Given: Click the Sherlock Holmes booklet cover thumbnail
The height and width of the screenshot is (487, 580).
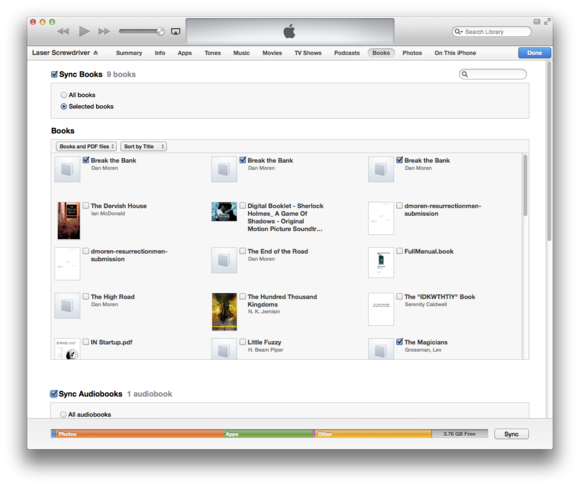Looking at the screenshot, I should (224, 212).
